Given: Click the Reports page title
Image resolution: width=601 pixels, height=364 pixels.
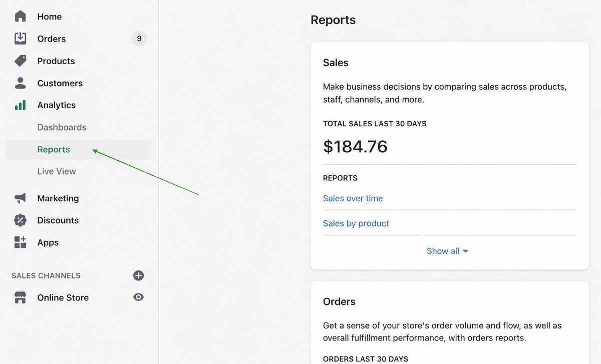Looking at the screenshot, I should tap(333, 20).
